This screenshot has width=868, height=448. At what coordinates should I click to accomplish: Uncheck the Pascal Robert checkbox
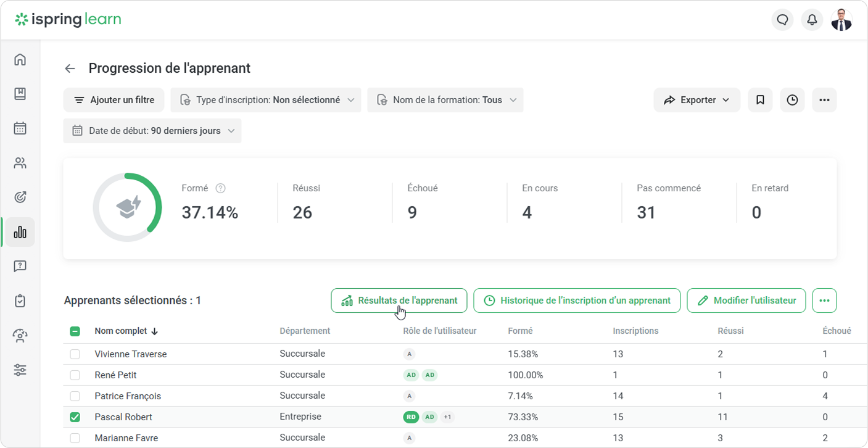(75, 417)
